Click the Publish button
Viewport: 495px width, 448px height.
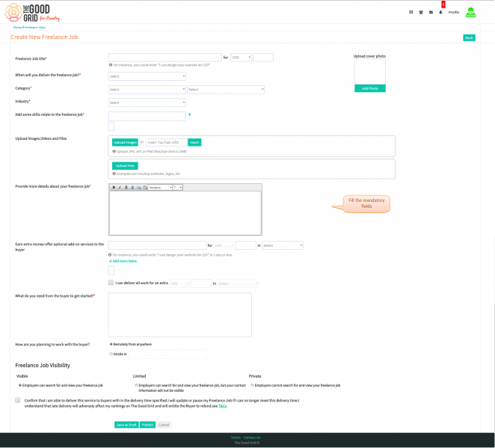pyautogui.click(x=147, y=425)
